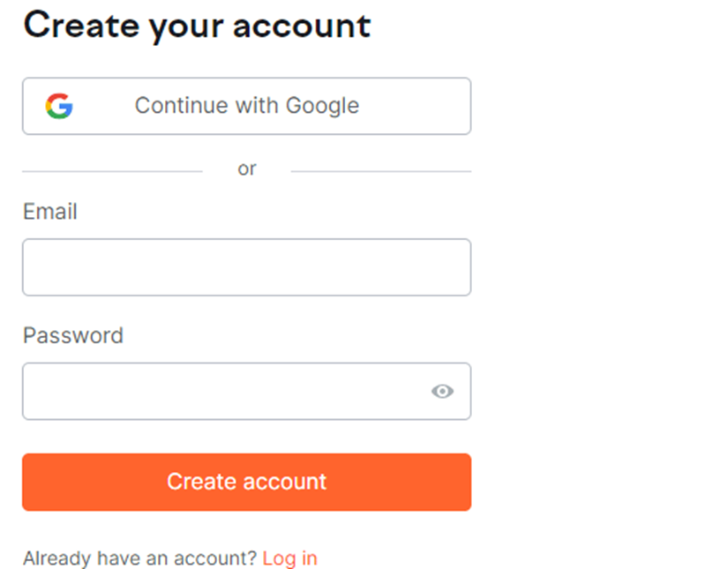Image resolution: width=728 pixels, height=569 pixels.
Task: Click the "Continue with Google" label text
Action: [x=247, y=106]
